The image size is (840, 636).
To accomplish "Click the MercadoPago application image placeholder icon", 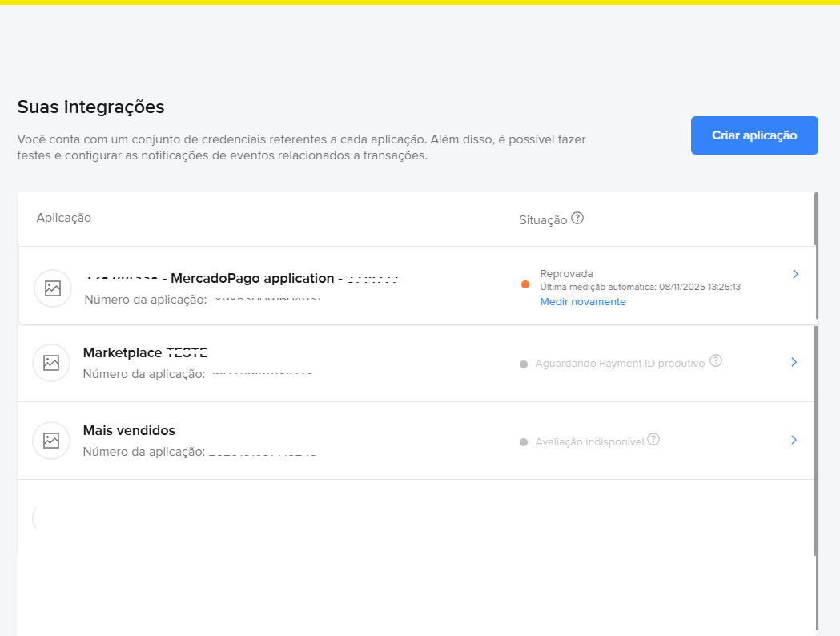I will (53, 288).
